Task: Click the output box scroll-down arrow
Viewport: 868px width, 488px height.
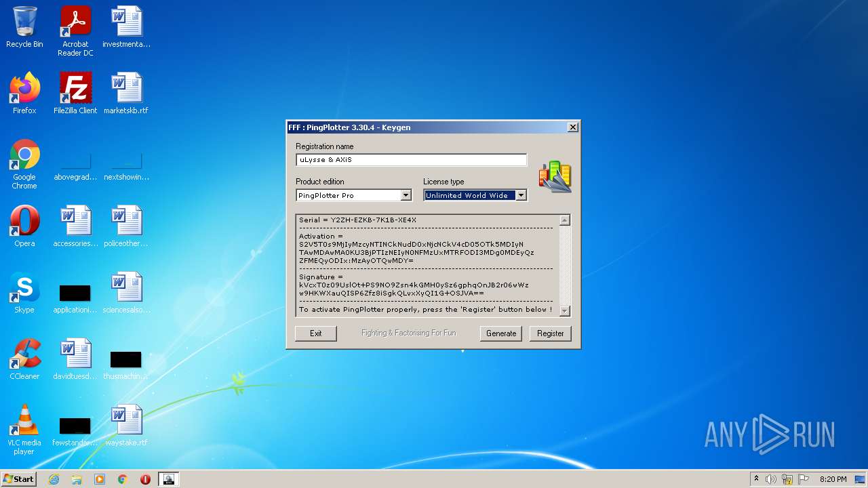Action: [565, 310]
